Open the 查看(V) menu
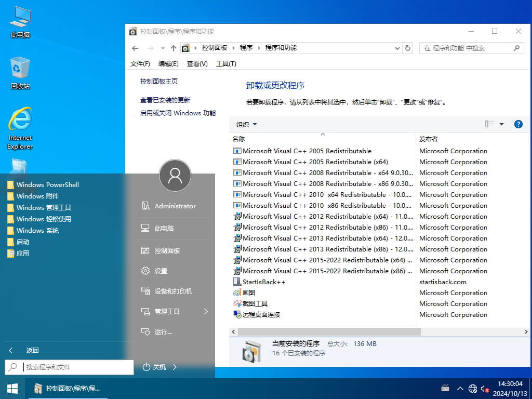The height and width of the screenshot is (399, 532). (x=197, y=64)
